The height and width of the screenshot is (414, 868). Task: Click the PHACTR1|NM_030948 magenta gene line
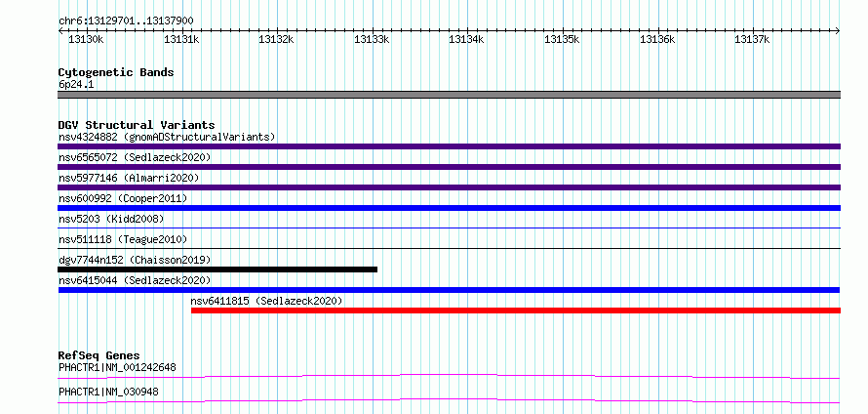pyautogui.click(x=449, y=400)
